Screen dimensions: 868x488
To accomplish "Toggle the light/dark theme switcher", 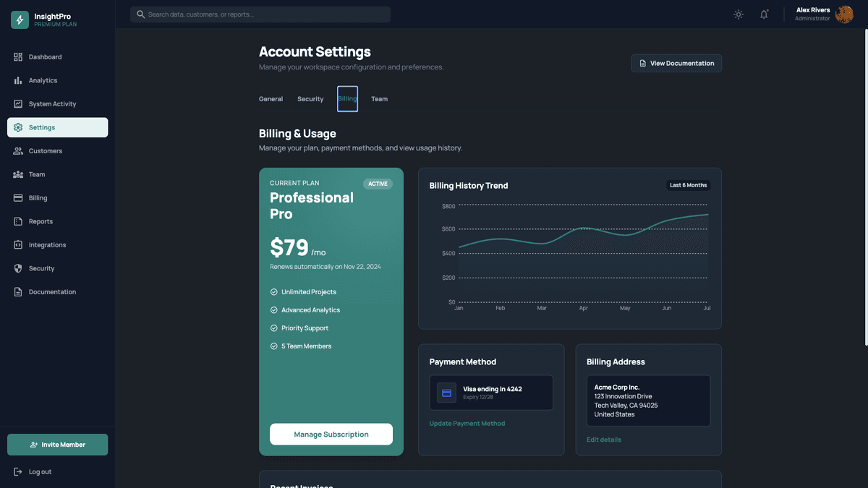I will (x=738, y=14).
